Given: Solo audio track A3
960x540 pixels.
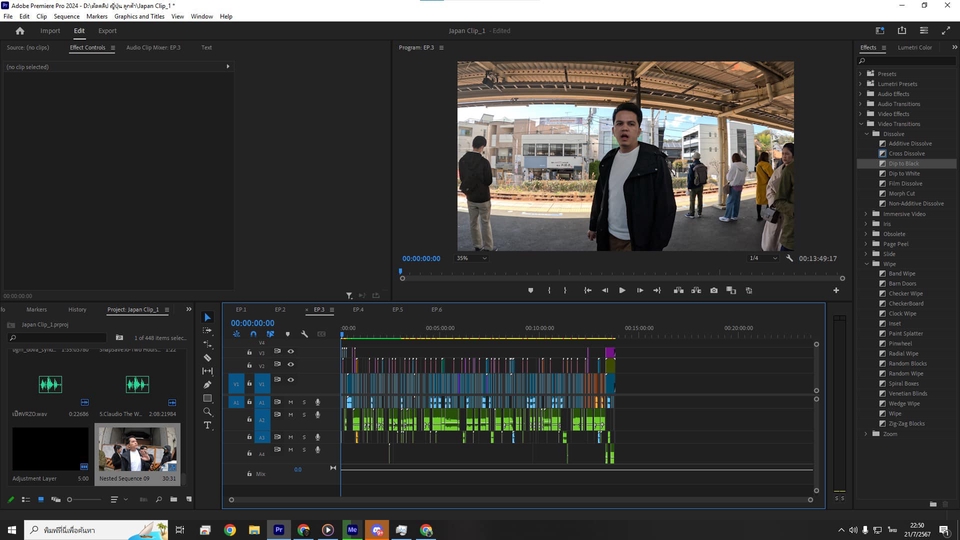Looking at the screenshot, I should [304, 437].
